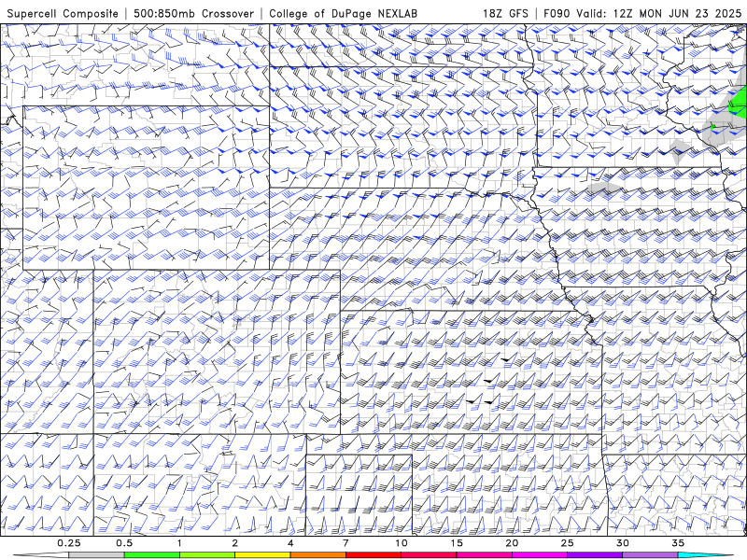Screen dimensions: 747x560
Task: Click the legend value 10
Action: (x=401, y=543)
